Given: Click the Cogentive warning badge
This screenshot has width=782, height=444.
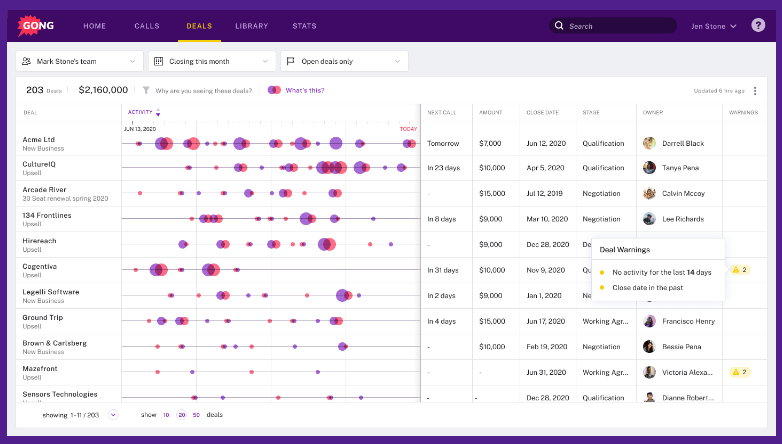Looking at the screenshot, I should coord(740,270).
